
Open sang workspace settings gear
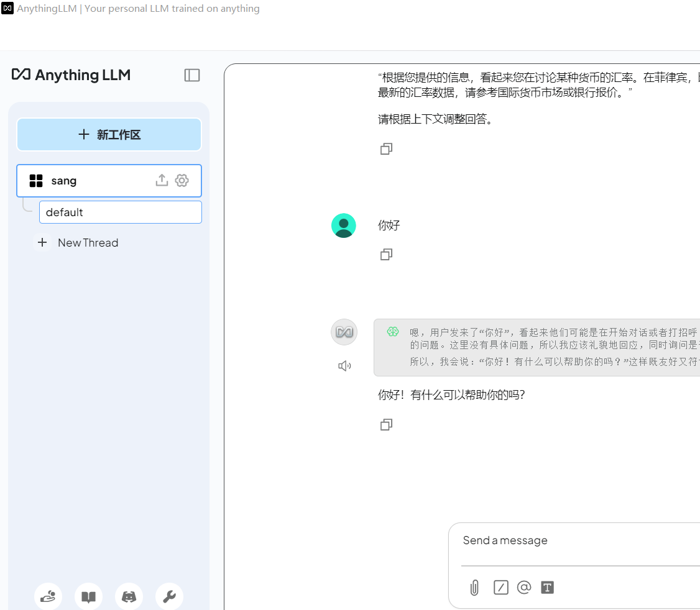click(x=182, y=180)
